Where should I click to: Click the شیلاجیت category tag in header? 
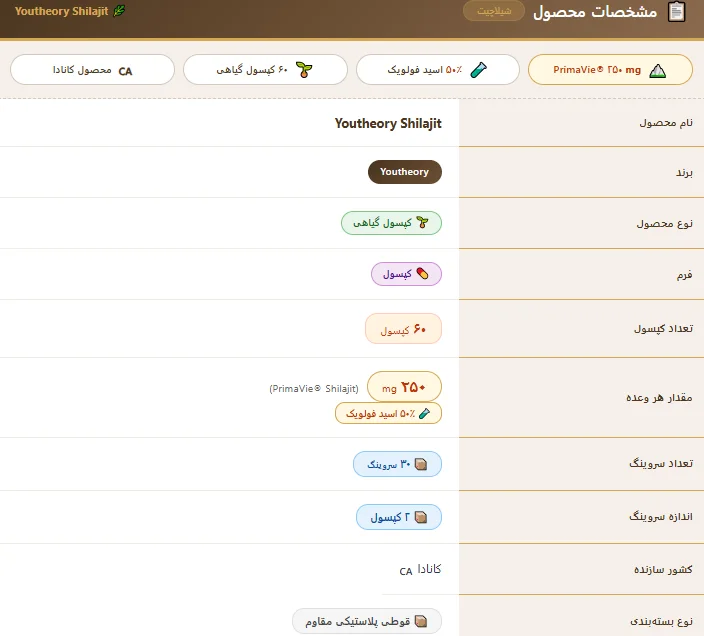(494, 11)
